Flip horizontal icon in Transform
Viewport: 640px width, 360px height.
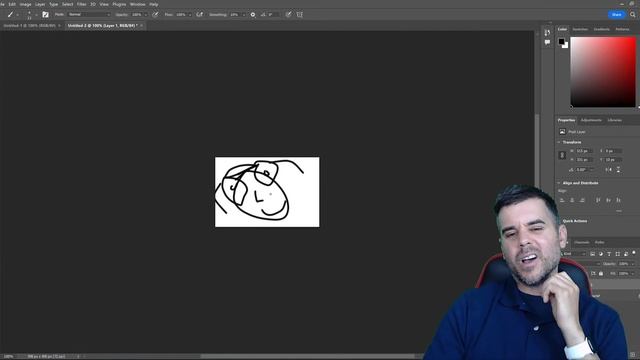click(609, 169)
